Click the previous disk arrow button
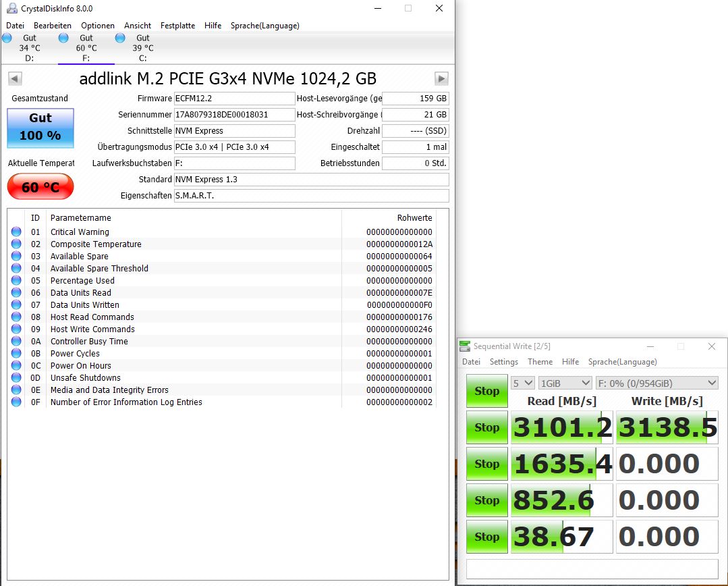This screenshot has width=728, height=586. [x=15, y=78]
